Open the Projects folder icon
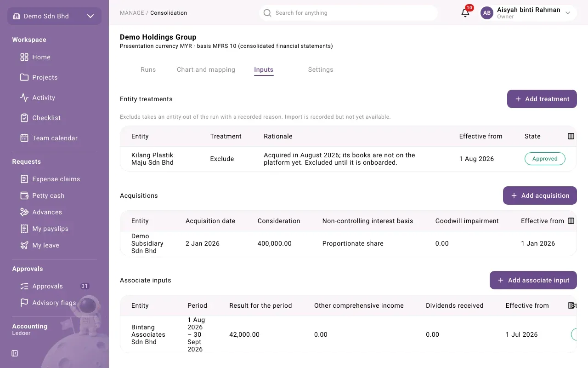The width and height of the screenshot is (588, 368). coord(24,77)
